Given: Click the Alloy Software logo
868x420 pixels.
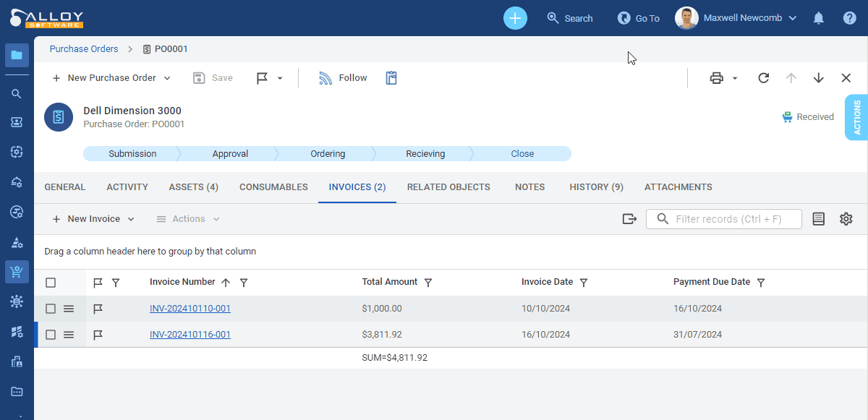Looking at the screenshot, I should click(x=46, y=19).
